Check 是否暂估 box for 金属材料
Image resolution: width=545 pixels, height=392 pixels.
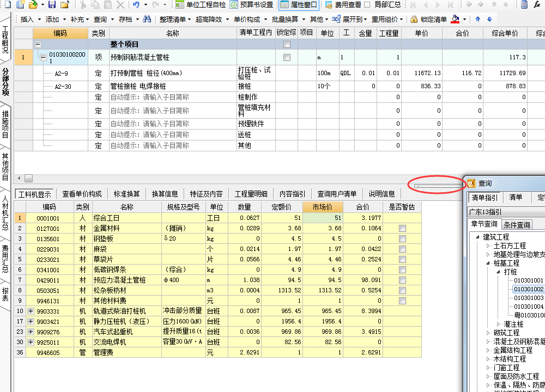tap(403, 229)
